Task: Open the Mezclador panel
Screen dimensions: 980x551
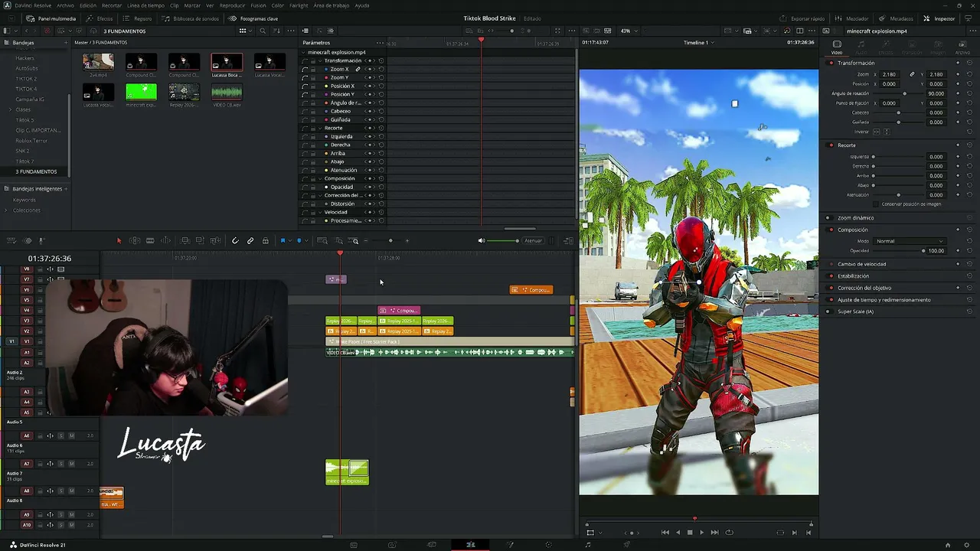Action: point(851,18)
